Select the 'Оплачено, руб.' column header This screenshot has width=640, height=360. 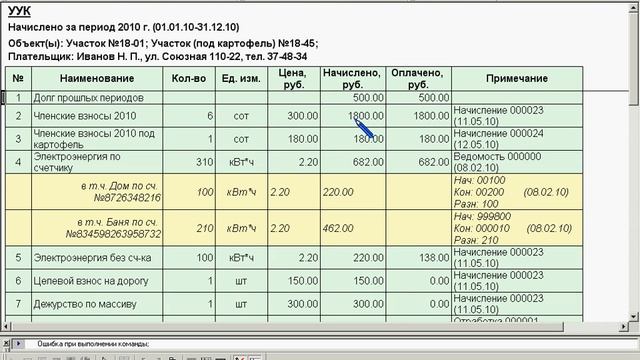[418, 78]
